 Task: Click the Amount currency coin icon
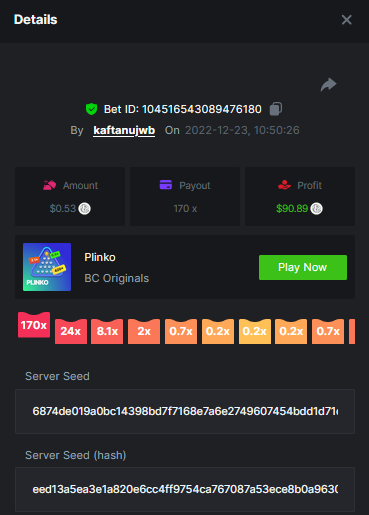coord(84,209)
